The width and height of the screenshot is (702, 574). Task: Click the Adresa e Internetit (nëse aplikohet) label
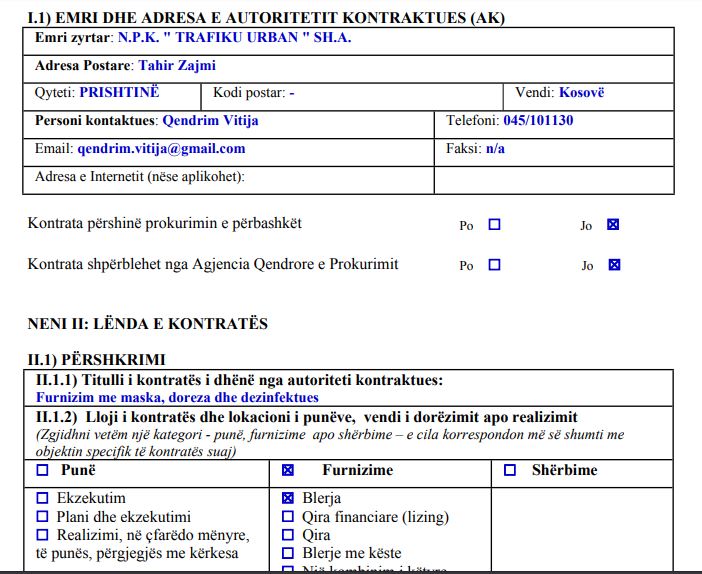click(140, 176)
